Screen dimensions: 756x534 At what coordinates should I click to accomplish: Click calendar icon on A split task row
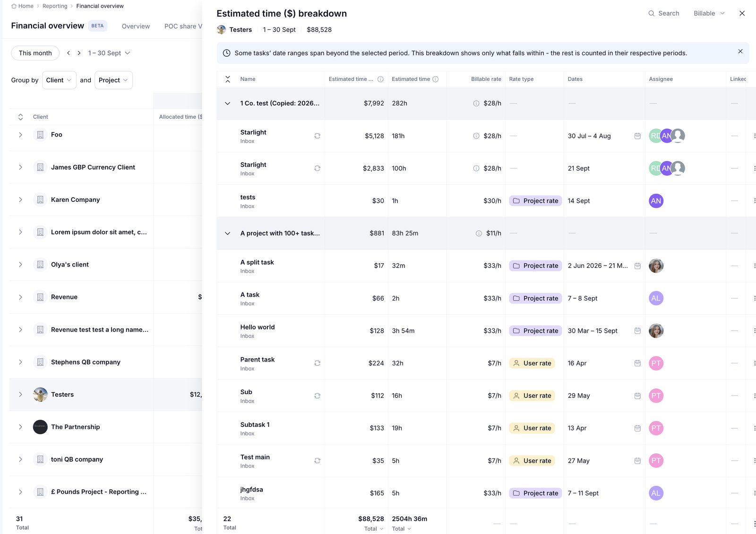637,266
